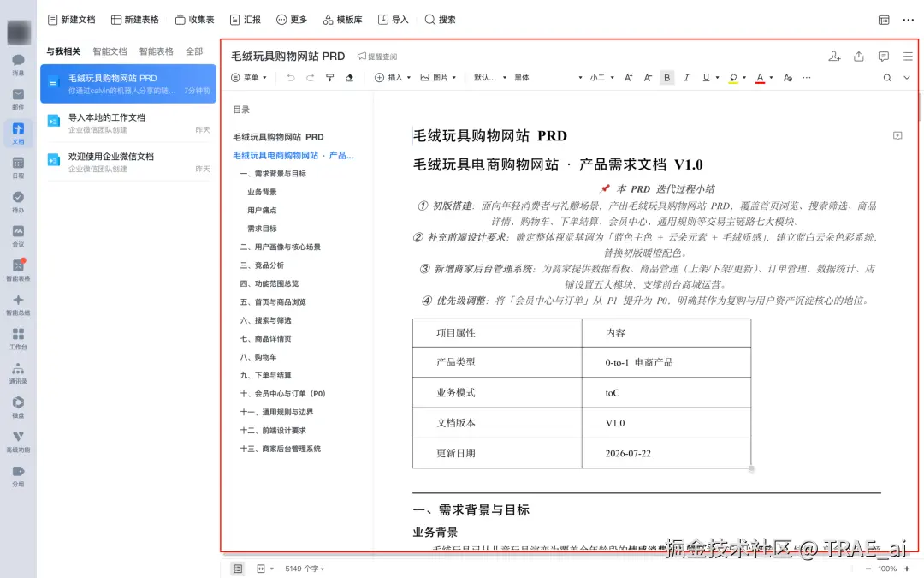Image resolution: width=924 pixels, height=578 pixels.
Task: Open the 图片 image dropdown
Action: [438, 78]
